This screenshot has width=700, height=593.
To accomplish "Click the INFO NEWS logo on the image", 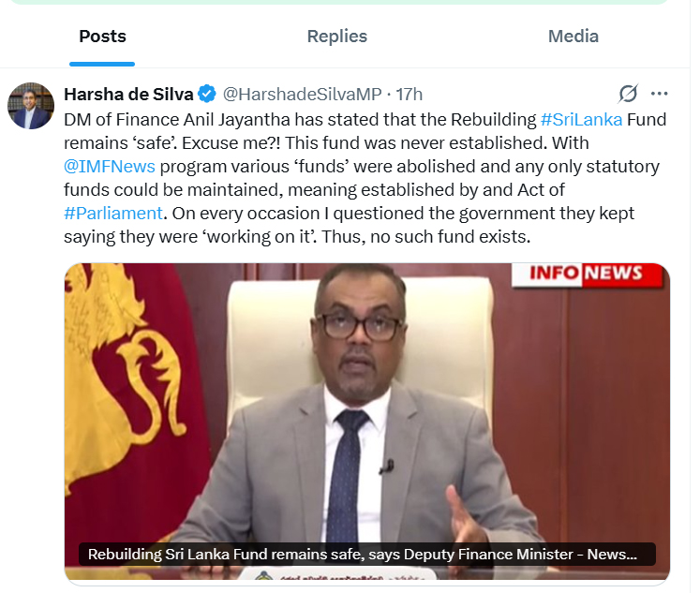I will click(587, 273).
